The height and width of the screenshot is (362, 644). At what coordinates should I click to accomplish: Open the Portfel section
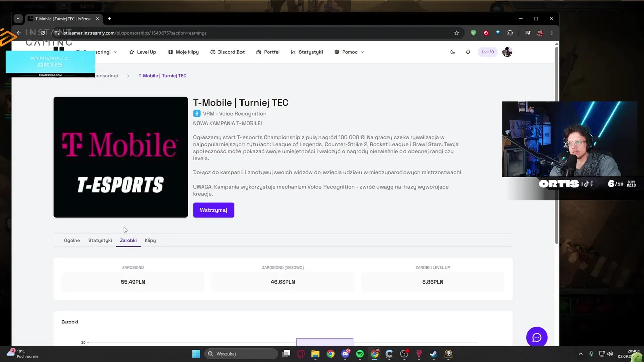pos(268,52)
